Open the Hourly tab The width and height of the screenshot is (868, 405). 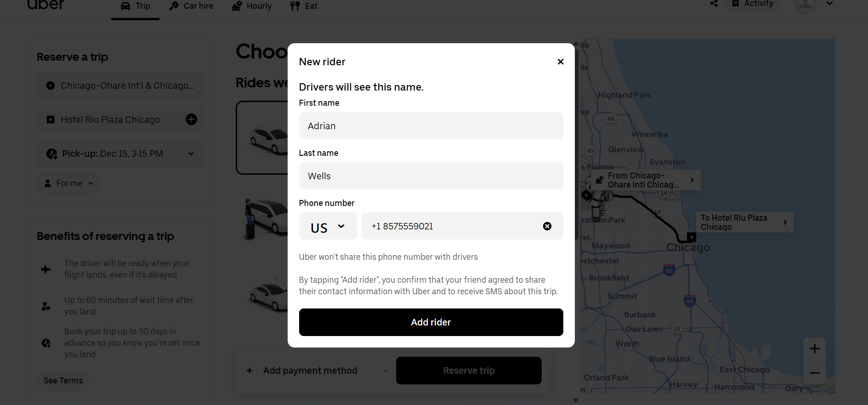(x=252, y=6)
